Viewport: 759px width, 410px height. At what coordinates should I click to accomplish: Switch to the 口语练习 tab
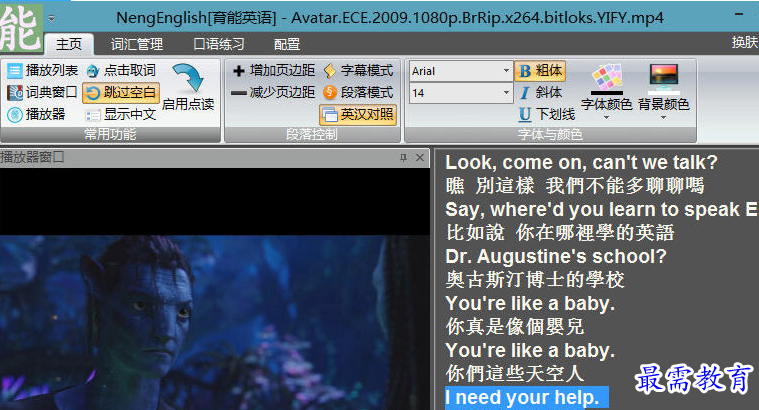[219, 45]
